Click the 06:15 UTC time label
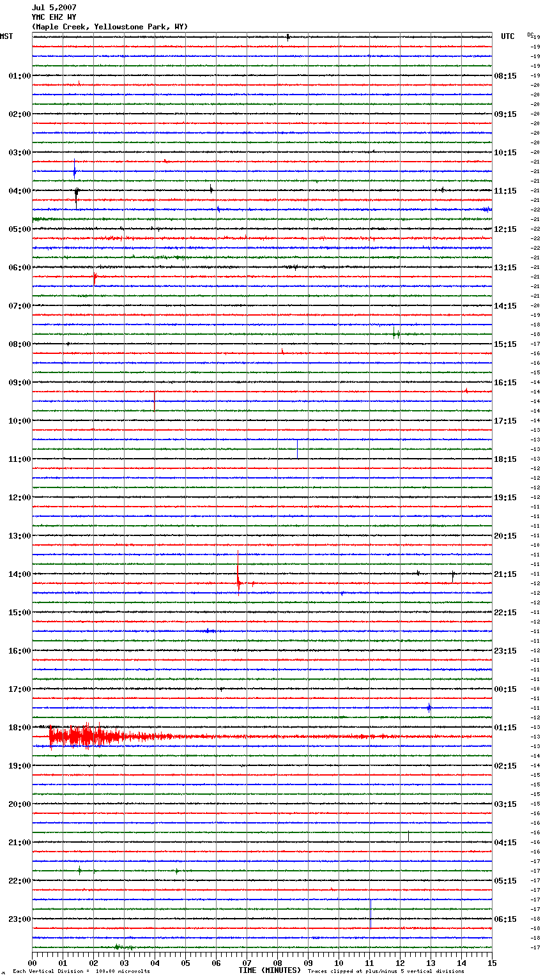The height and width of the screenshot is (980, 543). [x=505, y=919]
